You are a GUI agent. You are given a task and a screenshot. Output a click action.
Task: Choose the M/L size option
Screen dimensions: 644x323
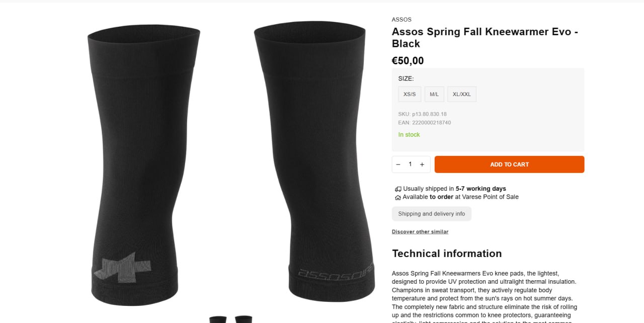(x=434, y=94)
